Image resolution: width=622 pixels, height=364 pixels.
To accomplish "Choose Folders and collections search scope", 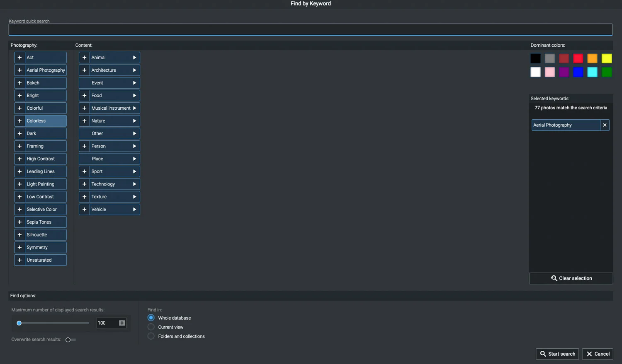I will 151,336.
